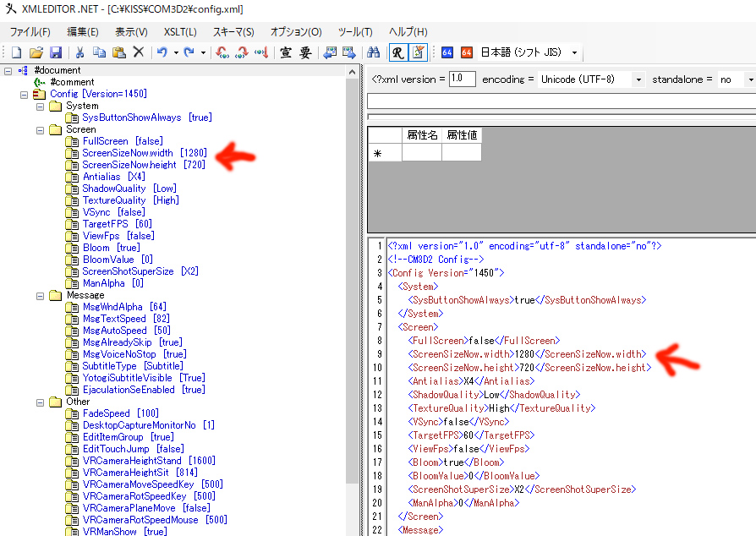This screenshot has width=756, height=536.
Task: Open the standalone value dropdown
Action: [x=750, y=79]
